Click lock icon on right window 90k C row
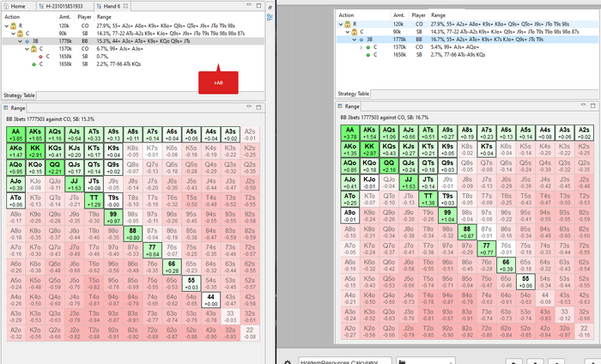 [354, 32]
